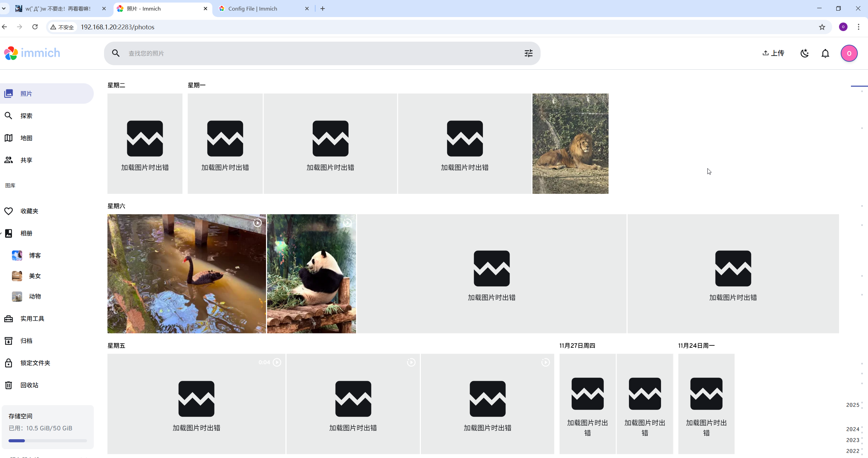Open the 动物 album
Screen dimensions: 868x458
point(34,296)
